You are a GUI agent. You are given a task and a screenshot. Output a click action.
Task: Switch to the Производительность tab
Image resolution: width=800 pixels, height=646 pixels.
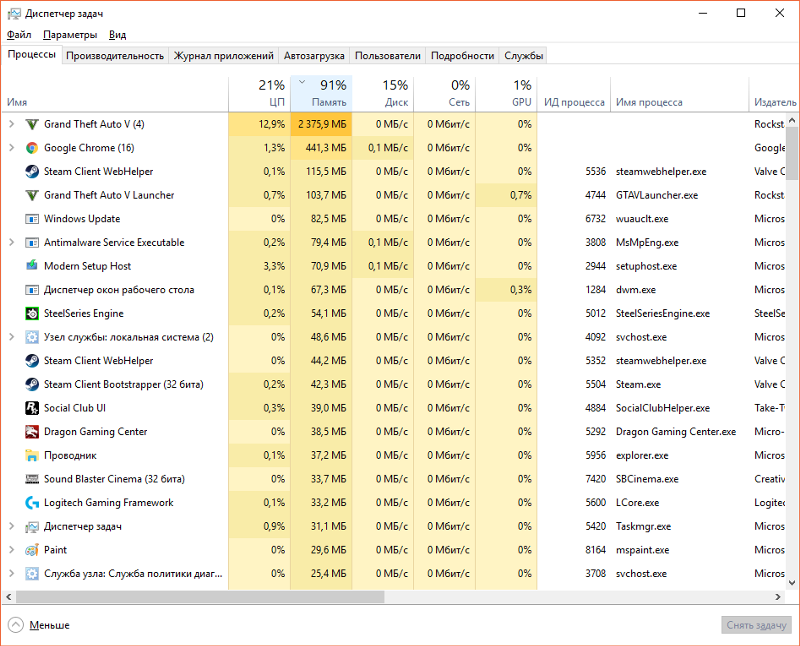click(115, 56)
